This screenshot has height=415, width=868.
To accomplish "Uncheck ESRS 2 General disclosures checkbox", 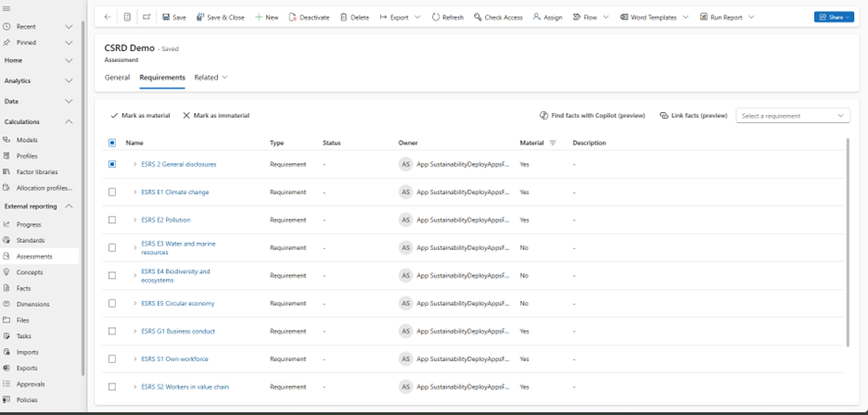I will 112,164.
